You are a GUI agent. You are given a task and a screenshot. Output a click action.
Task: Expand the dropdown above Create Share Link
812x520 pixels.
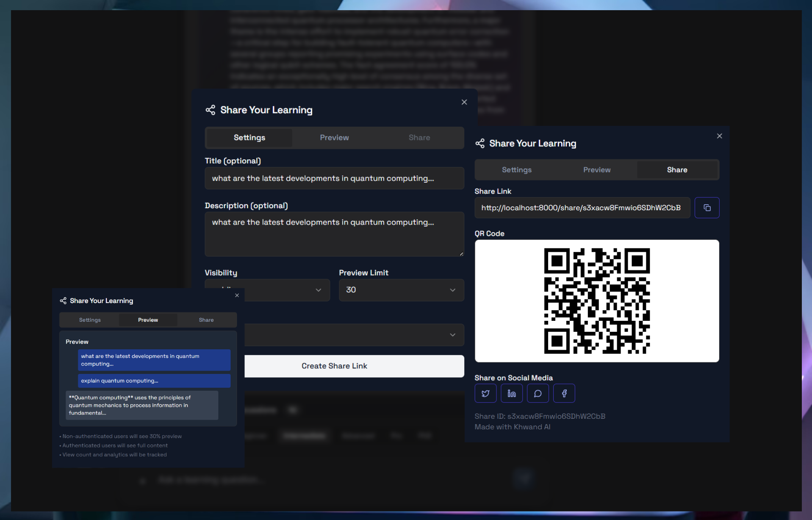click(x=354, y=335)
